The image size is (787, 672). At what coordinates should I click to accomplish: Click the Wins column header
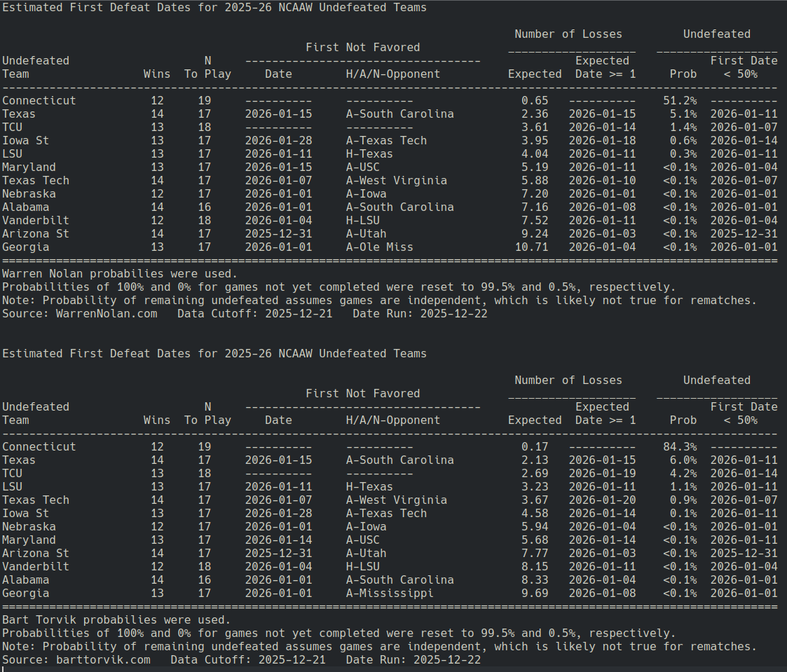click(157, 74)
